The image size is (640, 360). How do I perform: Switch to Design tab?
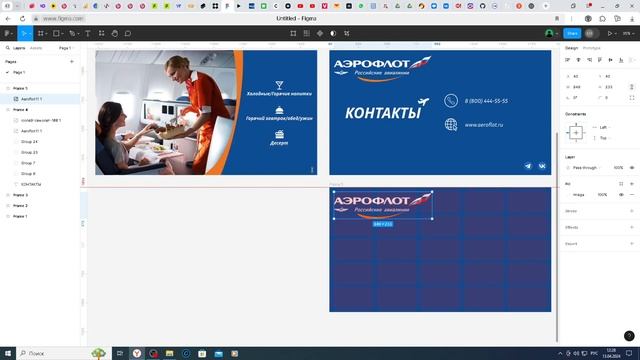coord(571,48)
